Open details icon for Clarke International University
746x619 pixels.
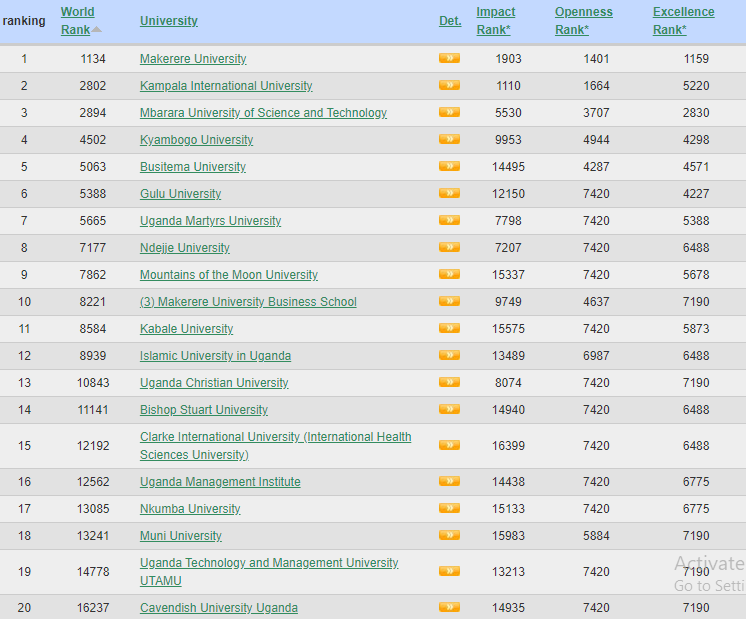[x=449, y=445]
